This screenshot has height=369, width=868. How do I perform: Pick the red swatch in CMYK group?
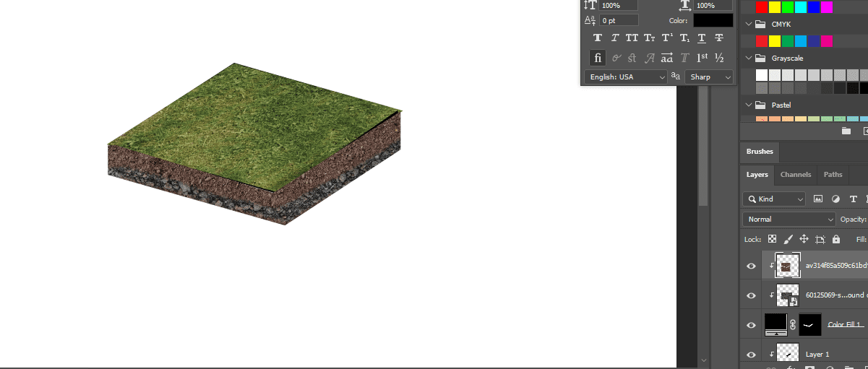pos(762,41)
